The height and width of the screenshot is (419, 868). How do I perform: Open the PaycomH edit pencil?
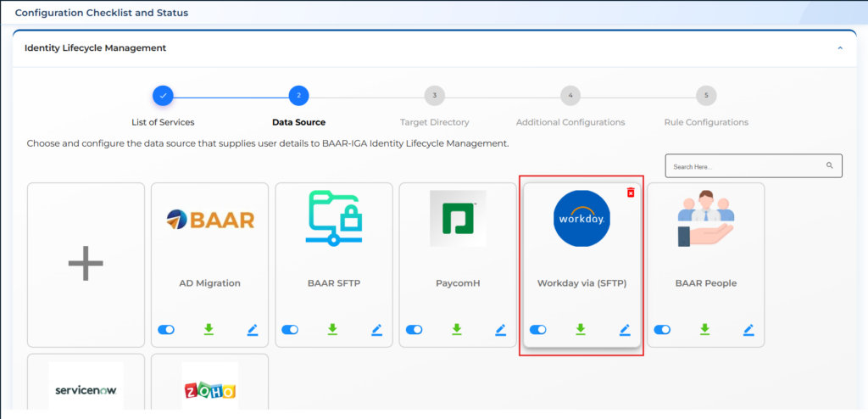(x=500, y=330)
